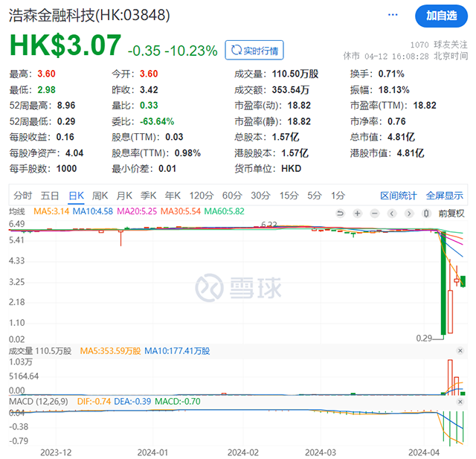Click the tall green candlestick in April 2024
The image size is (476, 459).
(x=443, y=283)
